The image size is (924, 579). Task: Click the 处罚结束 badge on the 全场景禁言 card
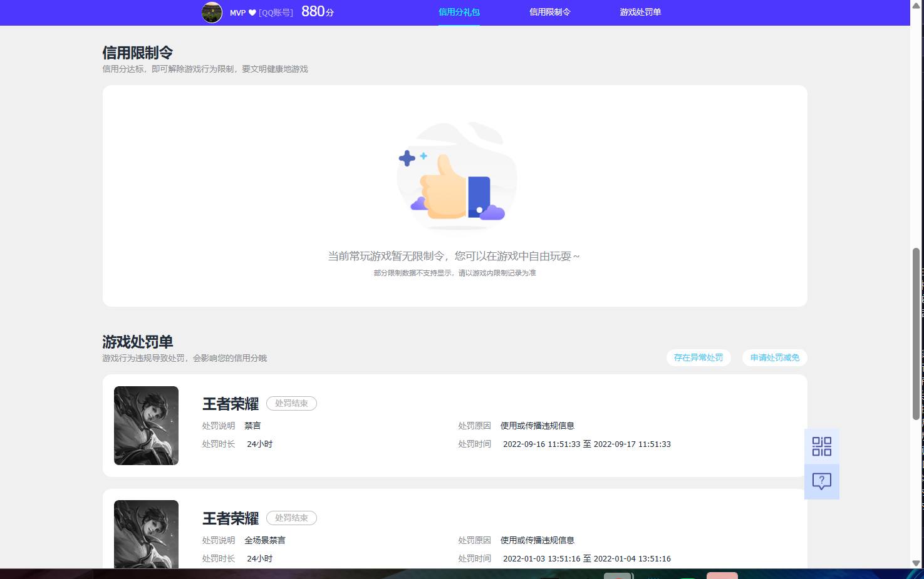[291, 518]
